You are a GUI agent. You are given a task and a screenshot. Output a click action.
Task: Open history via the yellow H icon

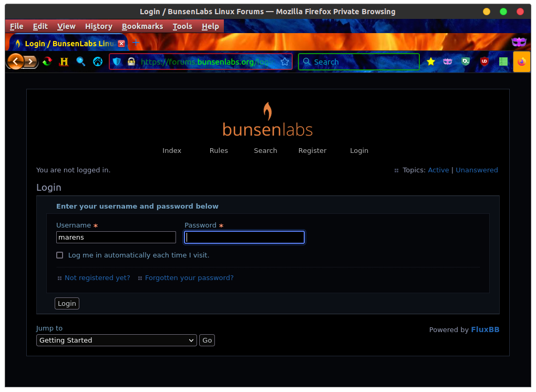coord(64,61)
